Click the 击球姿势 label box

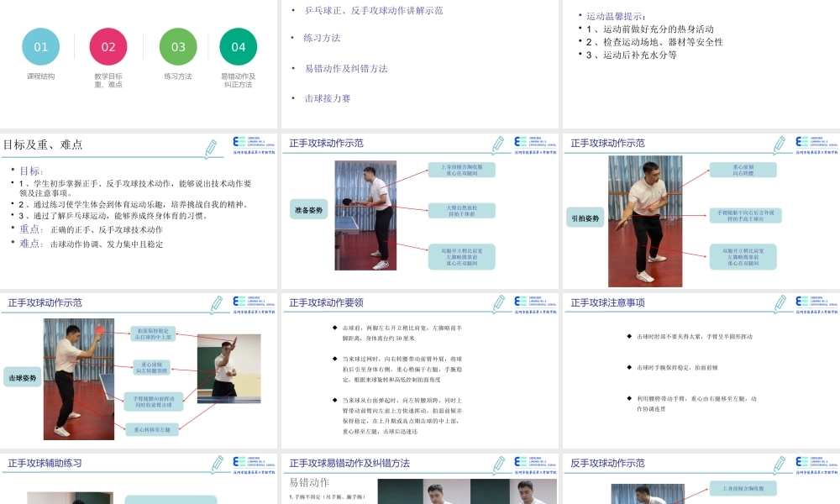click(23, 377)
